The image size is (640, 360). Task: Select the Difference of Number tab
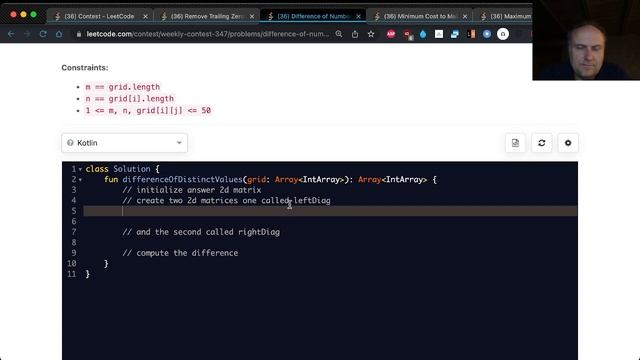point(313,16)
